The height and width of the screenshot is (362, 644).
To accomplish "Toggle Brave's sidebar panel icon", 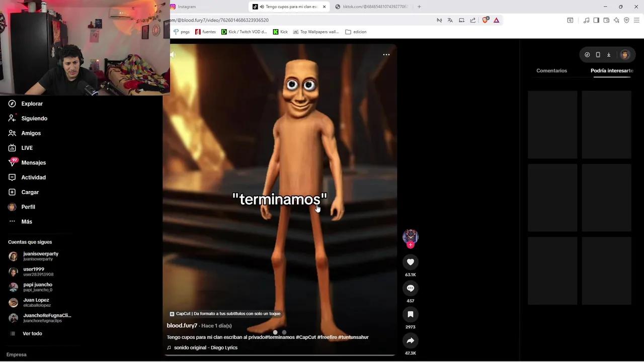I will 596,20.
